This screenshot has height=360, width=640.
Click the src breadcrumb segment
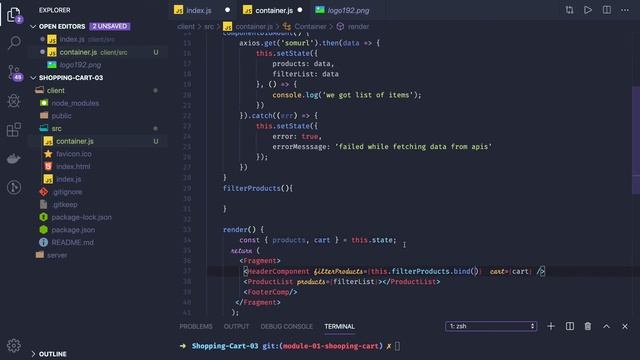(209, 27)
